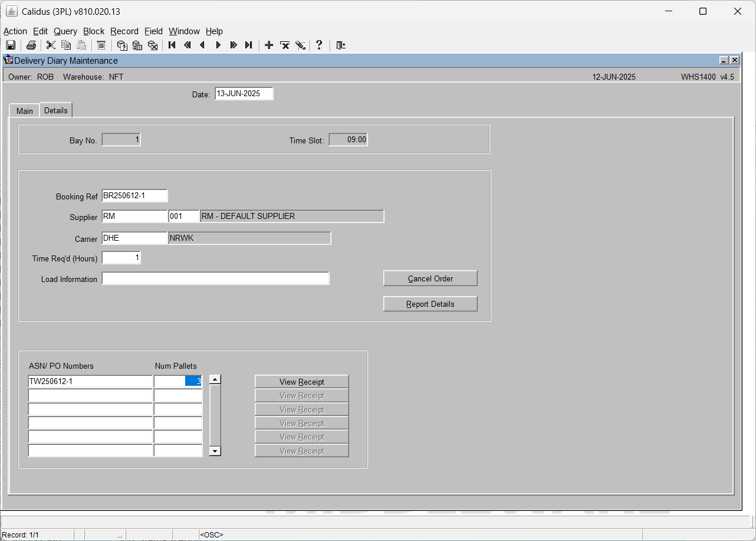Click the Copy icon in toolbar

pyautogui.click(x=66, y=45)
